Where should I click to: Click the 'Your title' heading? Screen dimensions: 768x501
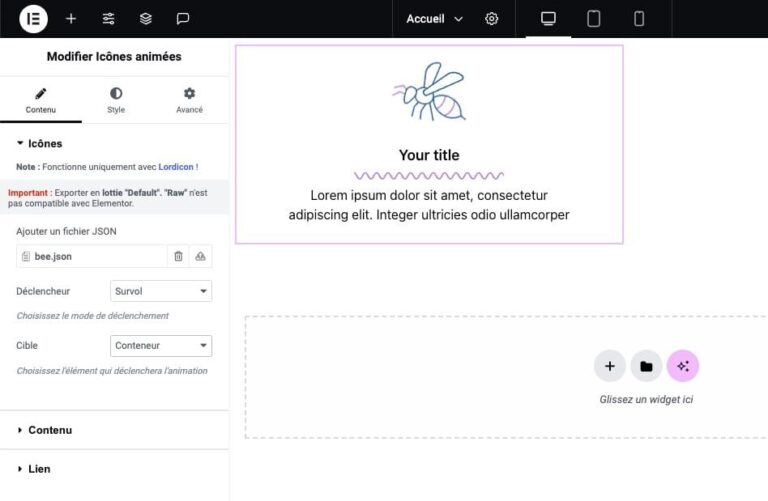click(429, 155)
